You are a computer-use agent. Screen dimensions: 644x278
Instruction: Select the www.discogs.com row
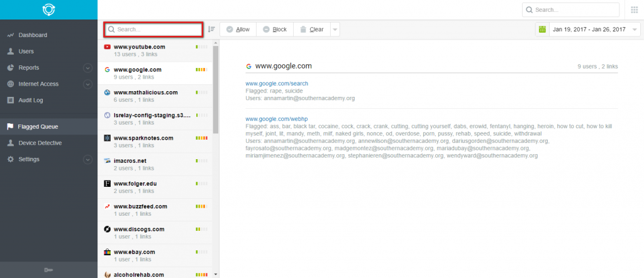click(x=155, y=233)
